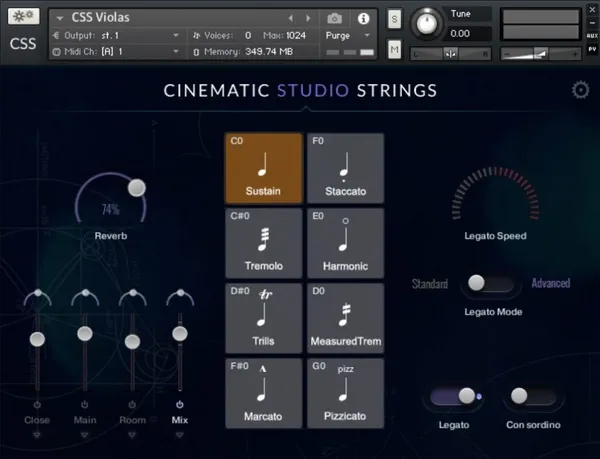600x459 pixels.
Task: Toggle the Close mic power icon
Action: coord(37,404)
